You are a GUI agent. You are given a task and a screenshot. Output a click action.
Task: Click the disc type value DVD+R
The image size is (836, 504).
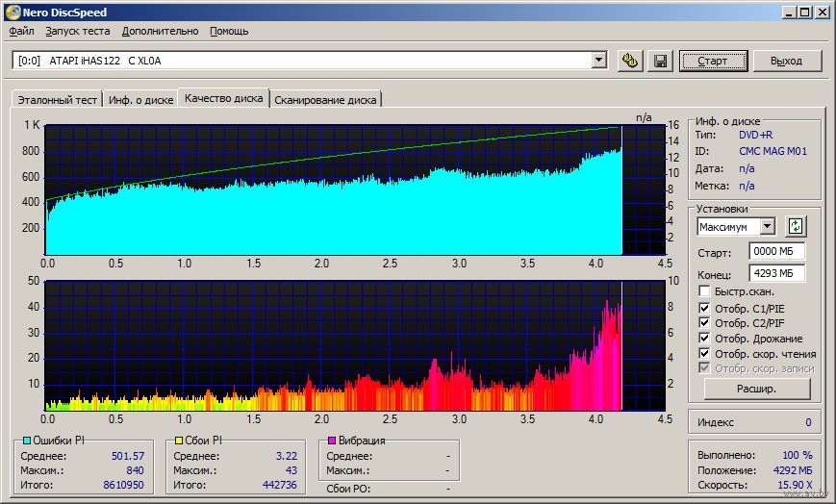point(755,135)
